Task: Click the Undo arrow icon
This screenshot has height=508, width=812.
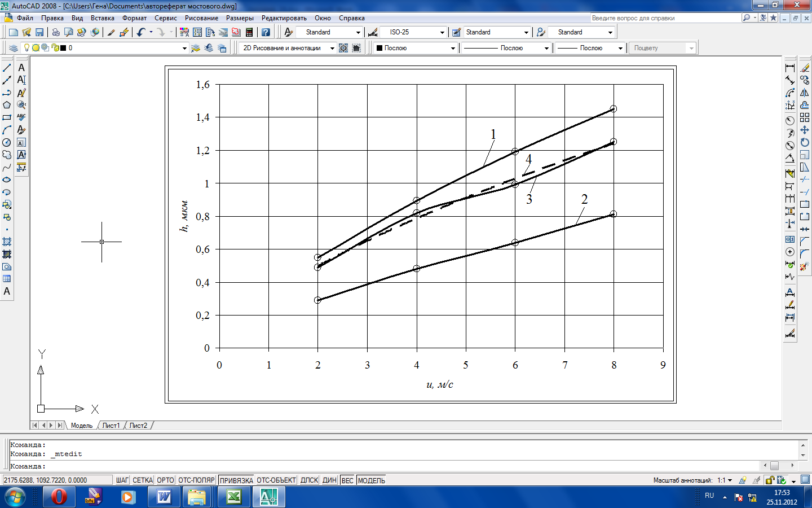Action: coord(141,32)
